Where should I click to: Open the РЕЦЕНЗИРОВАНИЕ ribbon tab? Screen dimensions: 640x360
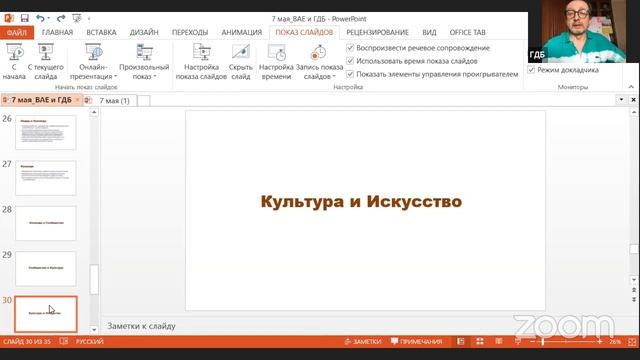coord(378,33)
